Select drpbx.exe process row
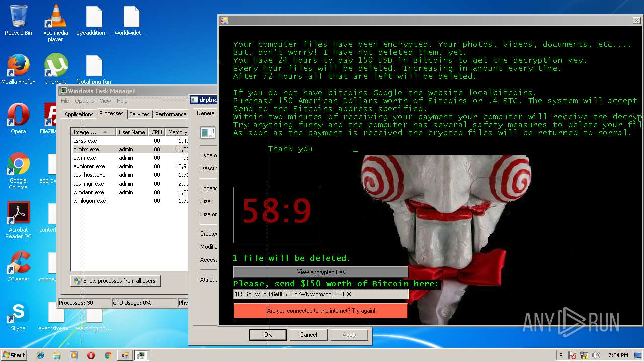Screen dimensions: 644x362 coord(130,149)
